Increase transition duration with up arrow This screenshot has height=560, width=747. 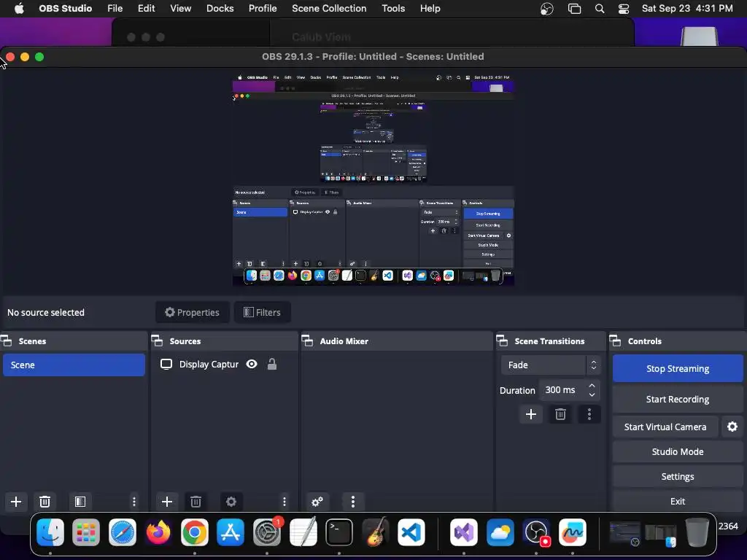pos(592,385)
